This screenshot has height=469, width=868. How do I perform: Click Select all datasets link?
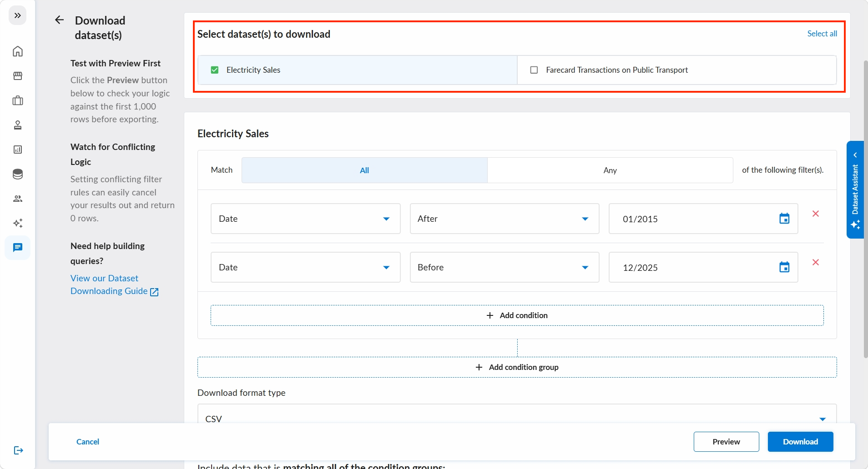pyautogui.click(x=822, y=34)
